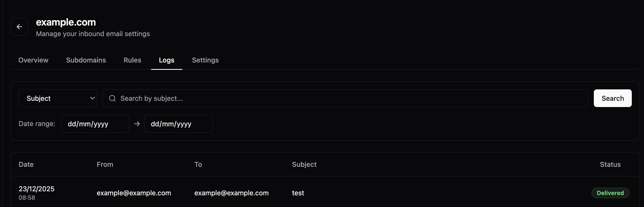Open the Subject filter dropdown
The width and height of the screenshot is (644, 207).
[58, 98]
